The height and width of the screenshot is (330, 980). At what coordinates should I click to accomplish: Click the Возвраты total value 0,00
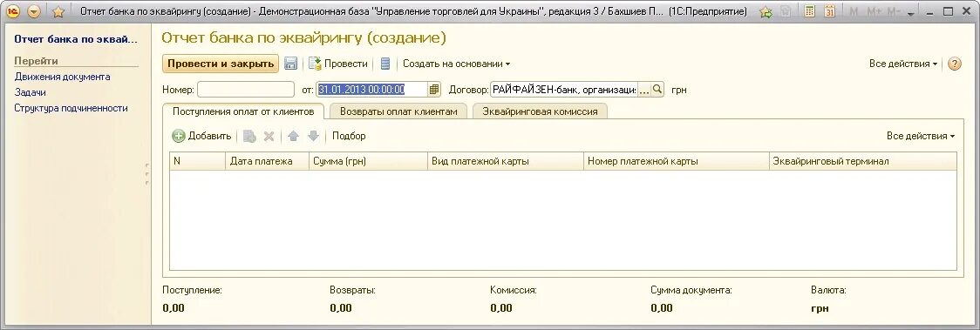pyautogui.click(x=341, y=307)
